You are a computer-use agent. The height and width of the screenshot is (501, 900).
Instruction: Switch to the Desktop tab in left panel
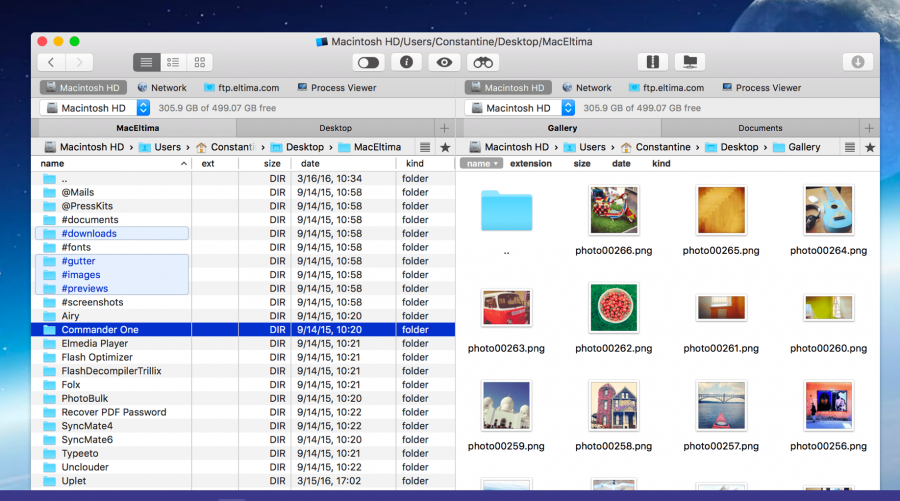tap(335, 128)
